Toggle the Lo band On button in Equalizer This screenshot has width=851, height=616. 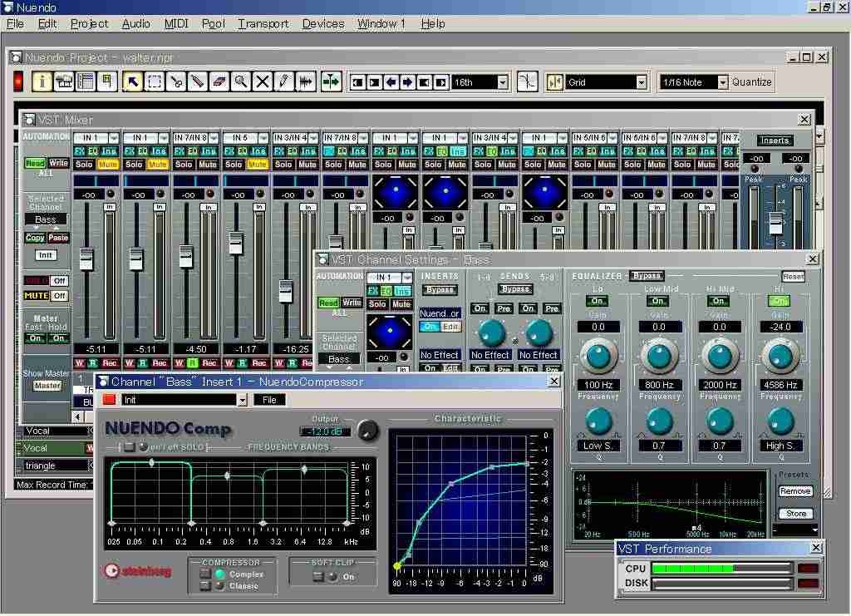(x=597, y=301)
